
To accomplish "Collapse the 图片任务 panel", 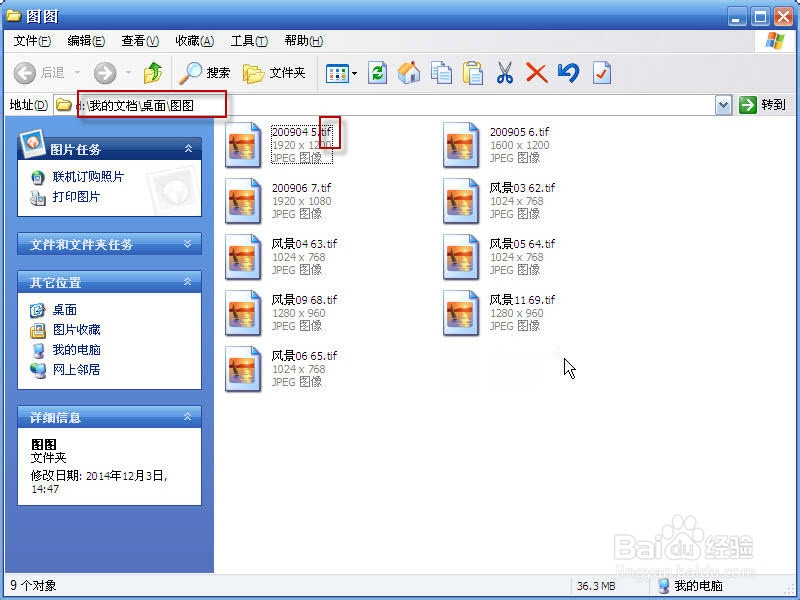I will click(188, 148).
